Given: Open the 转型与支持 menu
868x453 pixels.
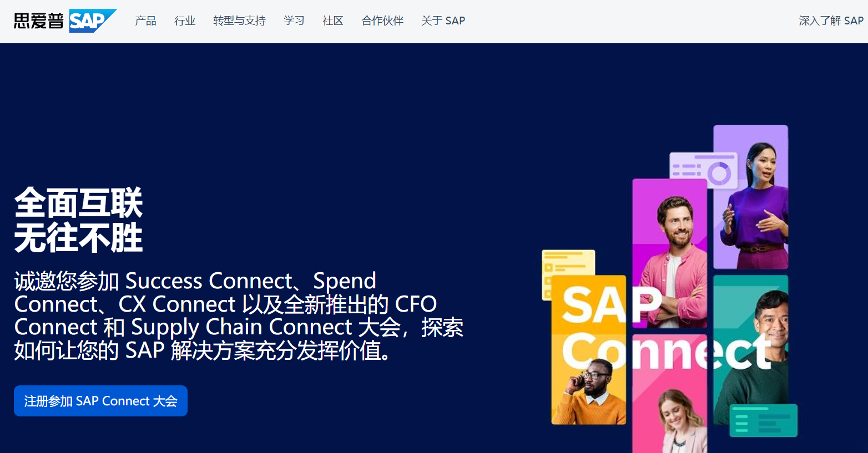Looking at the screenshot, I should point(239,21).
